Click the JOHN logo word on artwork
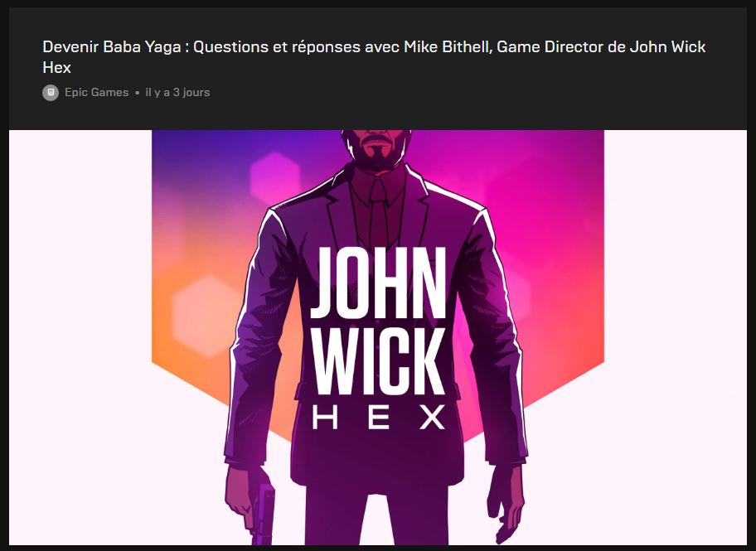The height and width of the screenshot is (551, 756). 378,283
